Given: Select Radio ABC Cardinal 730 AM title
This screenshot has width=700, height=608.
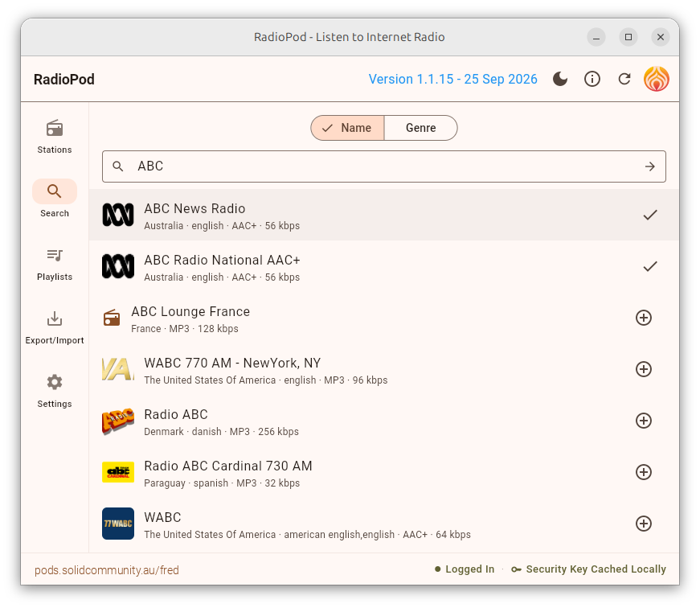Looking at the screenshot, I should click(x=228, y=466).
